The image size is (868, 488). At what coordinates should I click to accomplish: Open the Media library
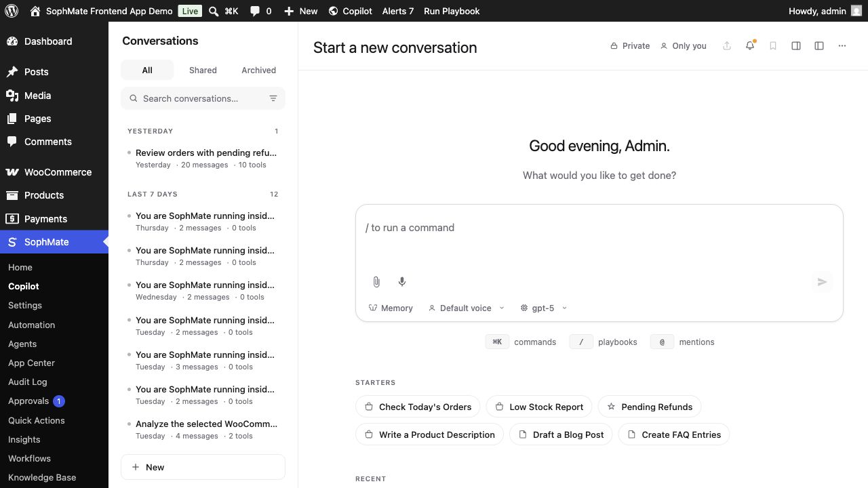pos(54,96)
